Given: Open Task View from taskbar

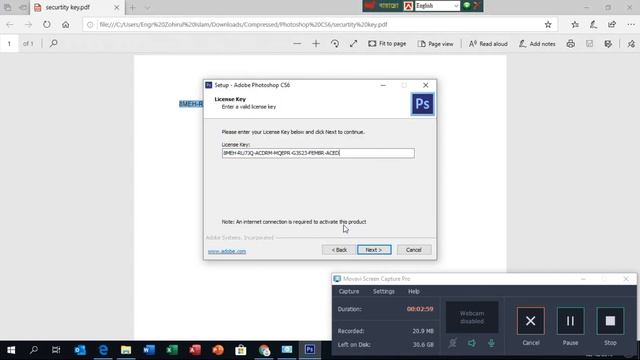Looking at the screenshot, I should pyautogui.click(x=56, y=350).
